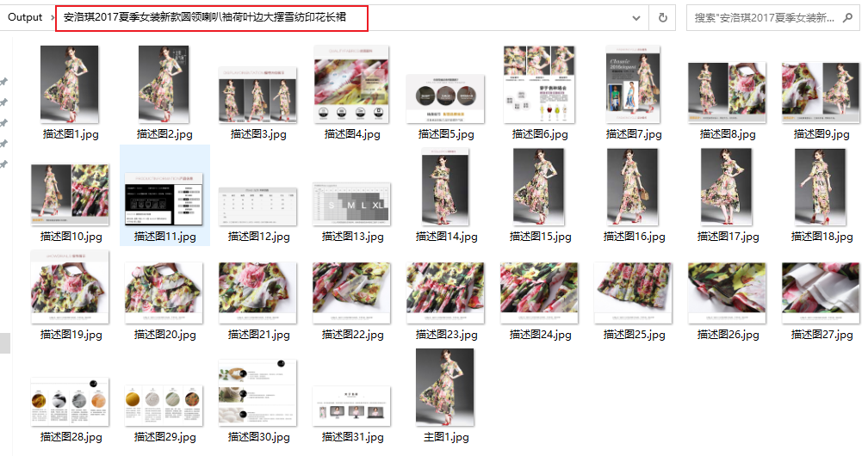The image size is (868, 456).
Task: Click the search magnifier icon
Action: click(x=847, y=18)
